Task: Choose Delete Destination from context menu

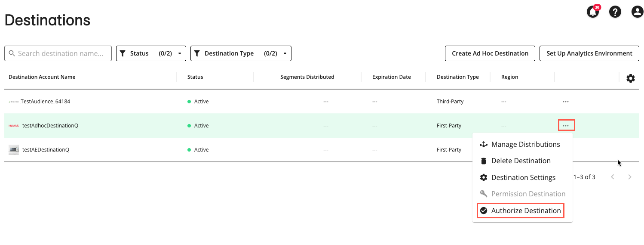Action: [522, 161]
